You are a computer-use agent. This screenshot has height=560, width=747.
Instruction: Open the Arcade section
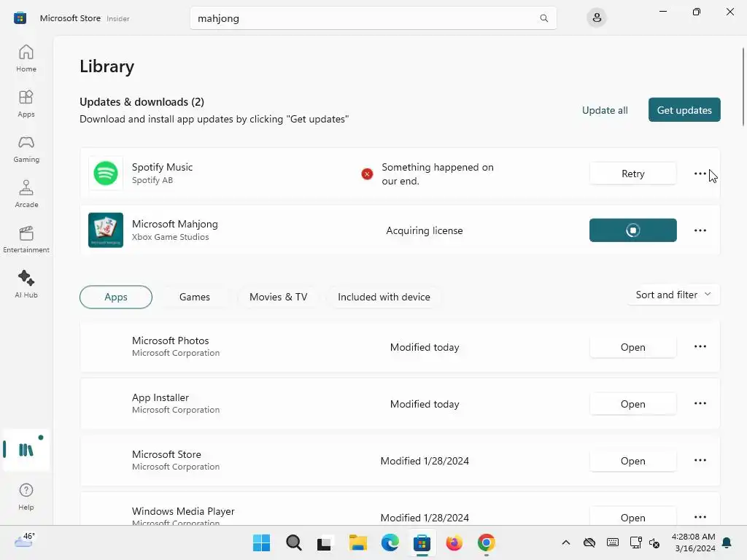(x=26, y=194)
